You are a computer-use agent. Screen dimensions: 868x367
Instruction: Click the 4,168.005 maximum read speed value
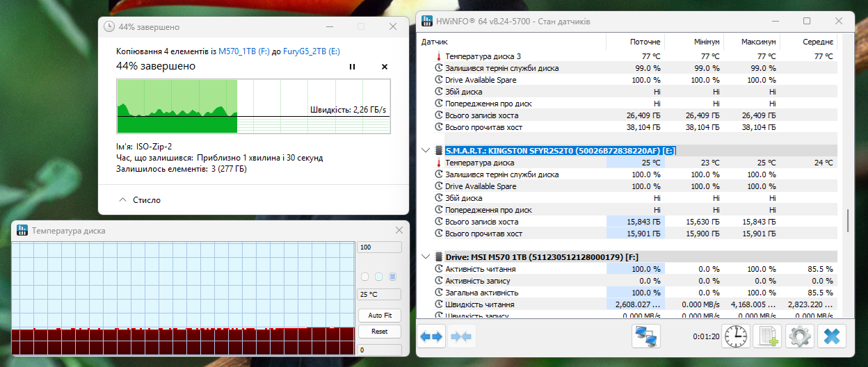(752, 304)
